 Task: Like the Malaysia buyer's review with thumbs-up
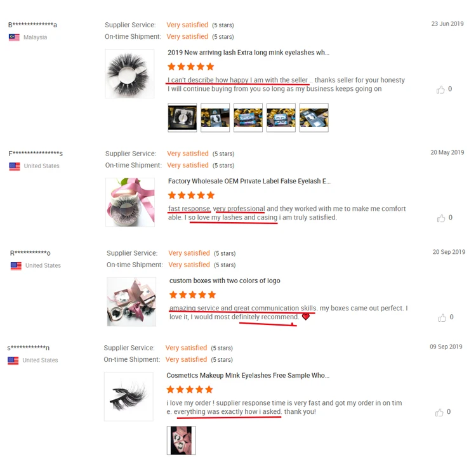(x=440, y=89)
